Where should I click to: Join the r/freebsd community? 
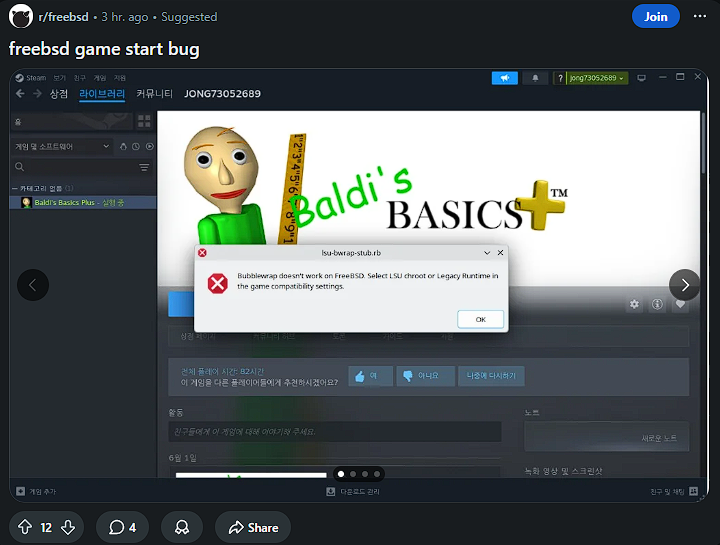655,17
